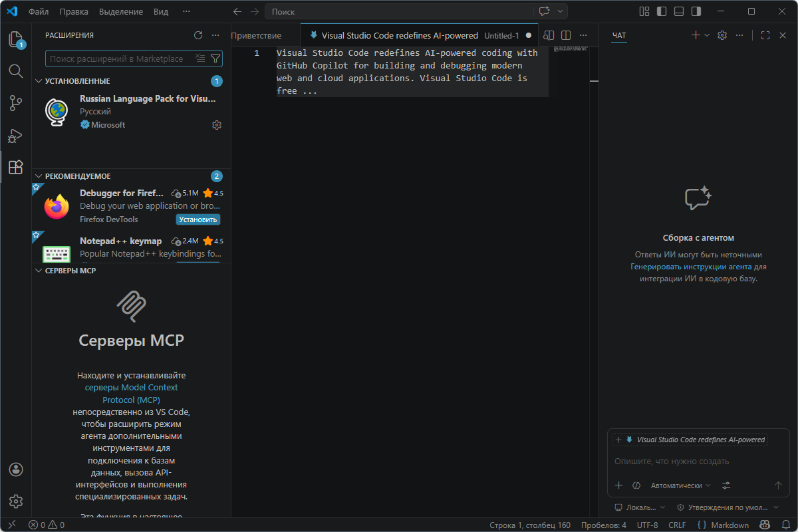
Task: Open the Explorer view in activity bar
Action: 15,39
